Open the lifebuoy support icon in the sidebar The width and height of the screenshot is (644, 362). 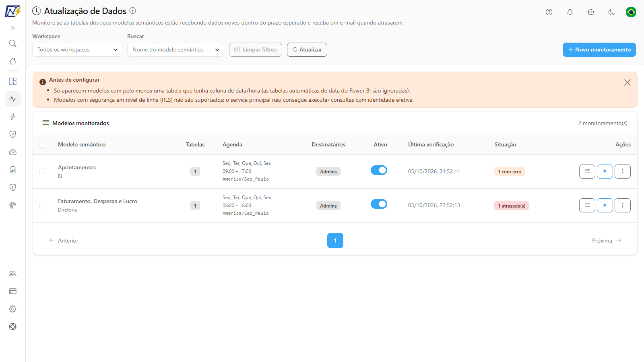(x=13, y=327)
